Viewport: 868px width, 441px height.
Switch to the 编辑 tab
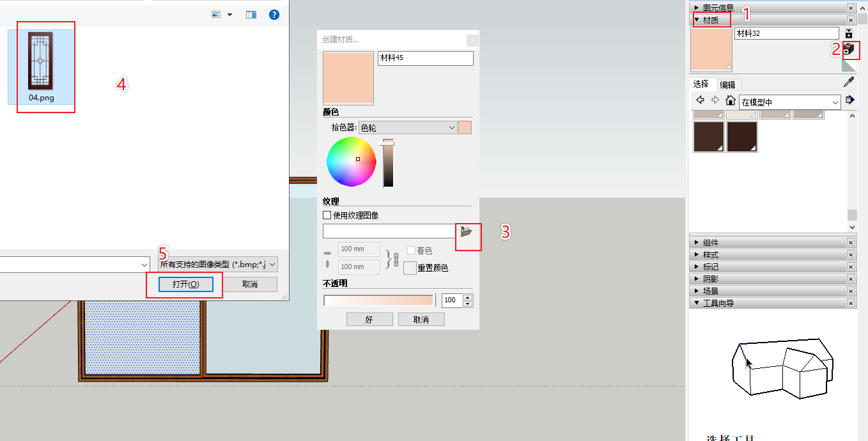pos(728,84)
